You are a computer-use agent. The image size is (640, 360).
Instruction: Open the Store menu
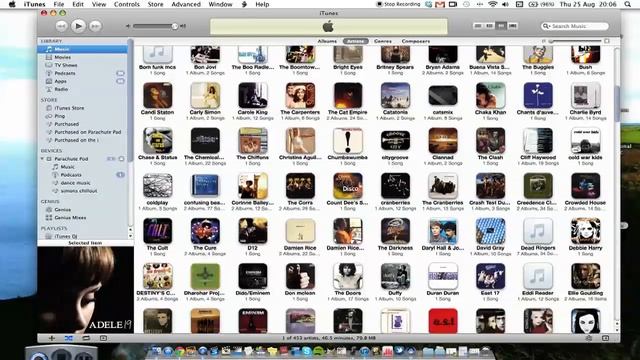(x=155, y=4)
